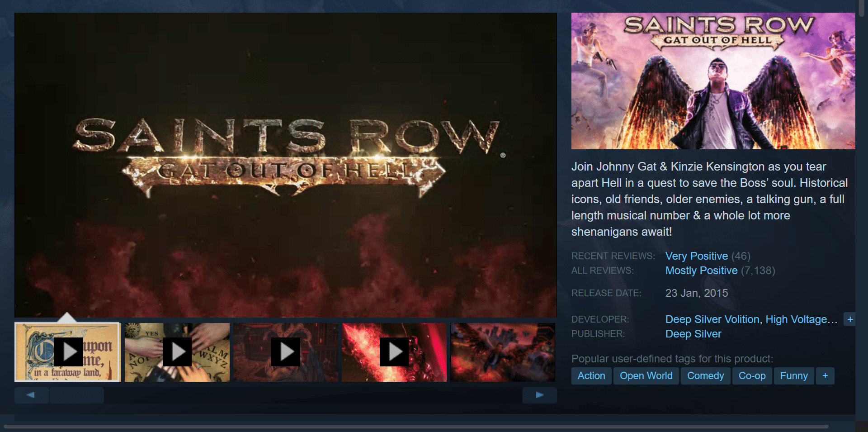The height and width of the screenshot is (432, 868).
Task: Open the Funny tag
Action: (x=794, y=376)
